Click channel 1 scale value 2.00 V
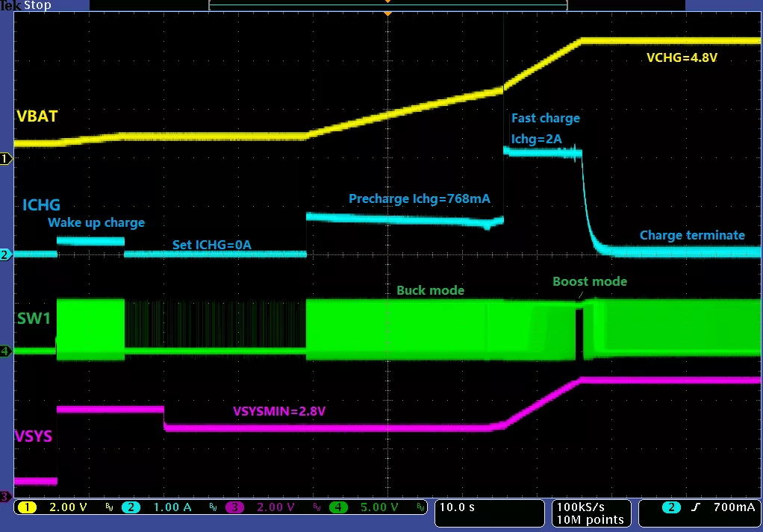 (68, 507)
